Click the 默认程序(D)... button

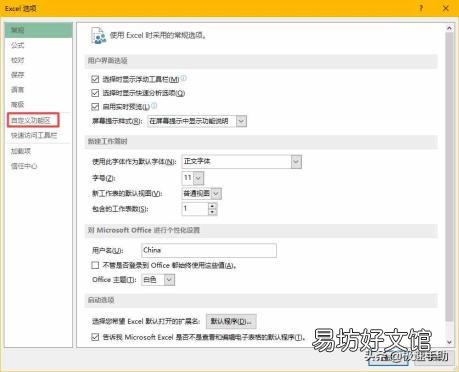231,321
